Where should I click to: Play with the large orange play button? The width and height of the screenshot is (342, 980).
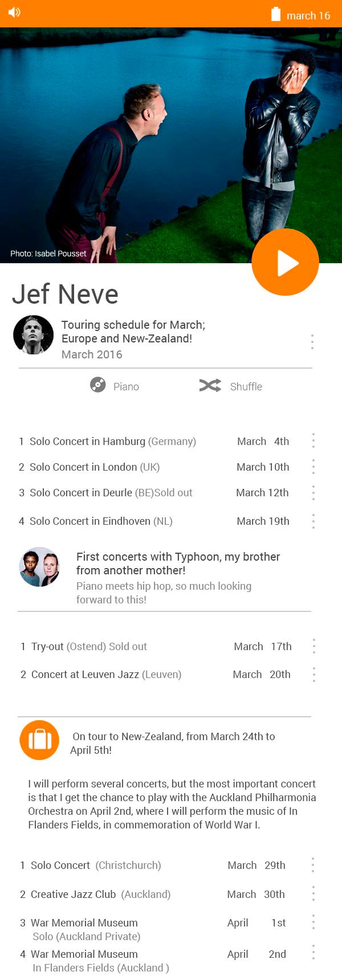click(285, 262)
